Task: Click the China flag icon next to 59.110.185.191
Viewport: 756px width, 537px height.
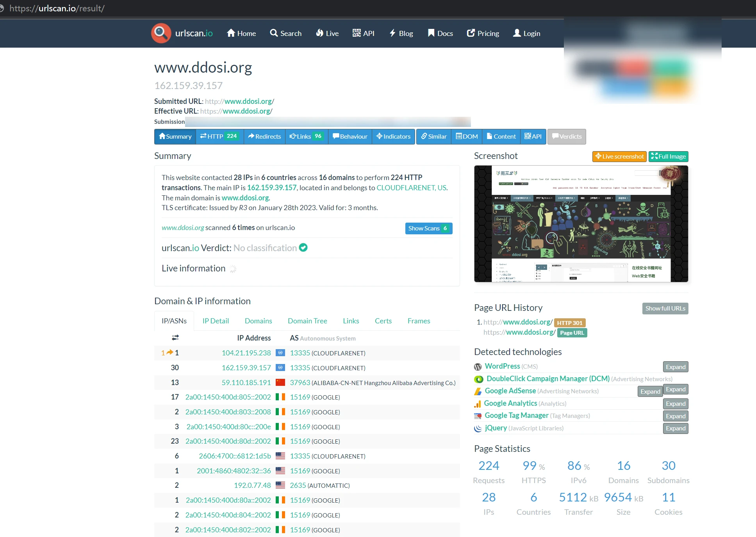Action: tap(280, 382)
